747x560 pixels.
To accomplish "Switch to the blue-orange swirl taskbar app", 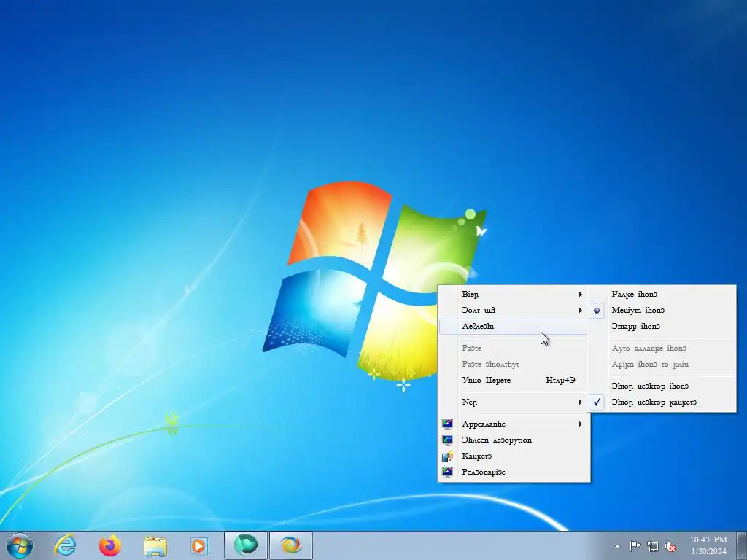I will click(x=291, y=545).
